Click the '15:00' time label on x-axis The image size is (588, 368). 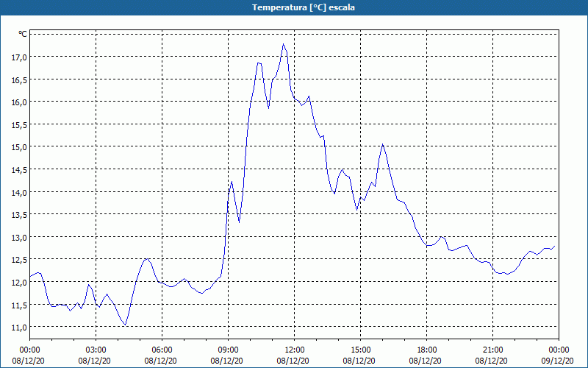point(360,350)
